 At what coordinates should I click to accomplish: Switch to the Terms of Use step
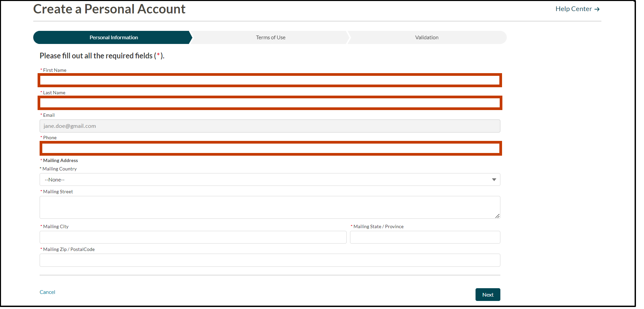click(270, 37)
